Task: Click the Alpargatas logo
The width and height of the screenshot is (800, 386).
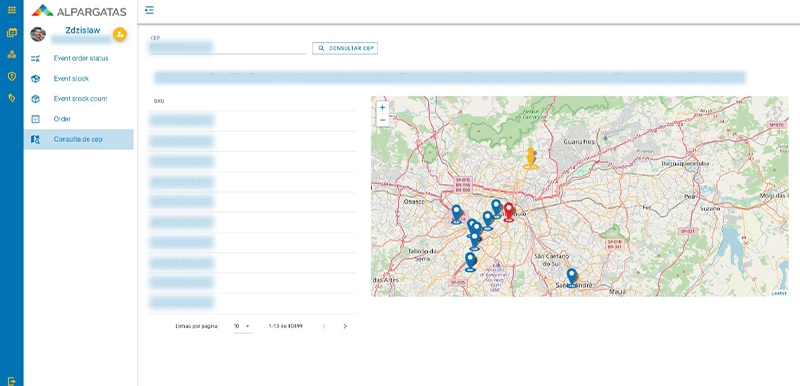Action: click(x=79, y=11)
